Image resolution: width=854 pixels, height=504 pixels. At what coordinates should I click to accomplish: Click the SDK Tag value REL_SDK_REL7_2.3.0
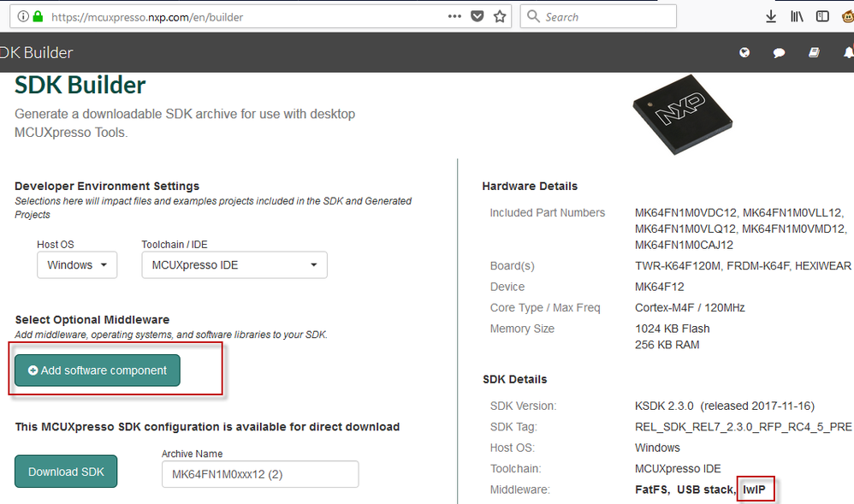744,427
